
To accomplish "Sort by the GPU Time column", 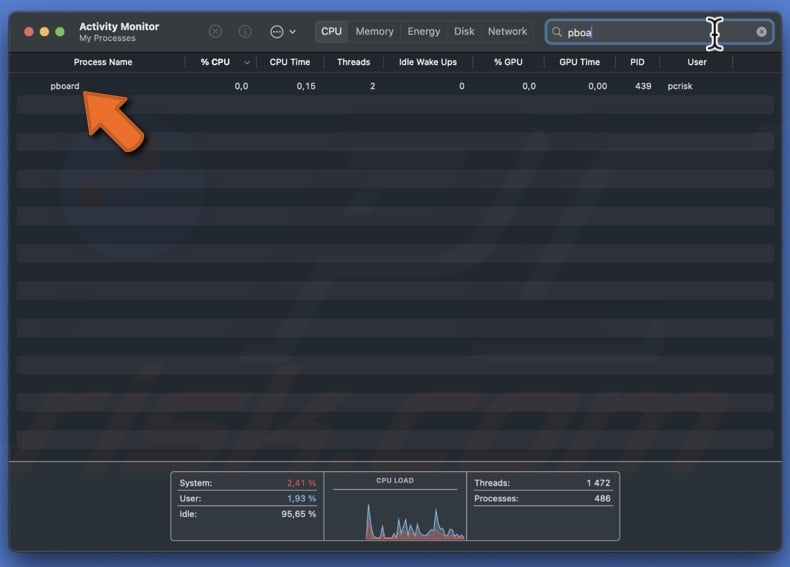I will pyautogui.click(x=579, y=62).
